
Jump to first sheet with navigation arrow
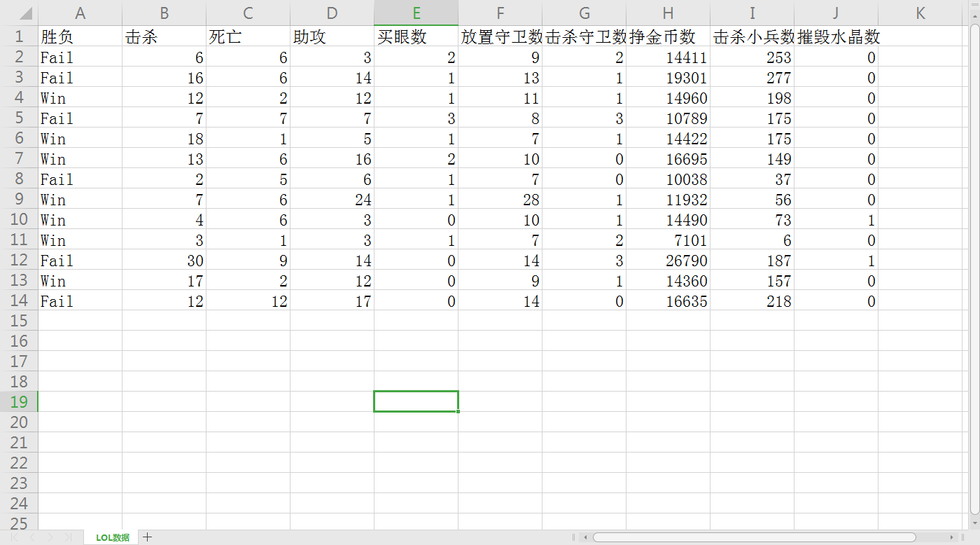[x=14, y=537]
